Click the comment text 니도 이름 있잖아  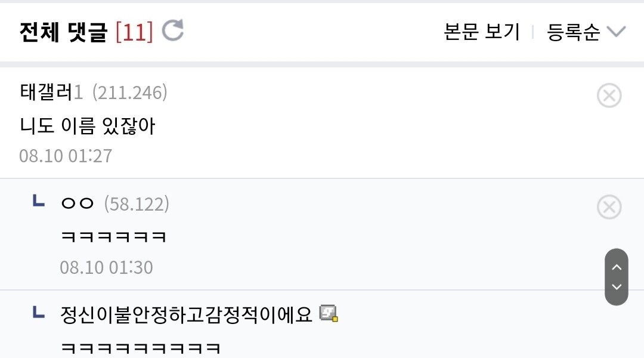pyautogui.click(x=87, y=125)
